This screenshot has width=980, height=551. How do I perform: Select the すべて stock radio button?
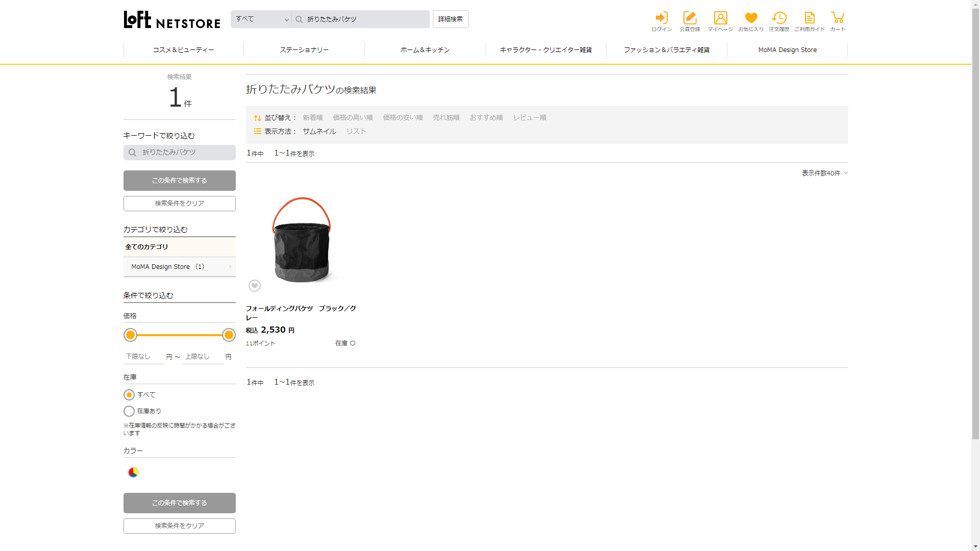pyautogui.click(x=130, y=395)
